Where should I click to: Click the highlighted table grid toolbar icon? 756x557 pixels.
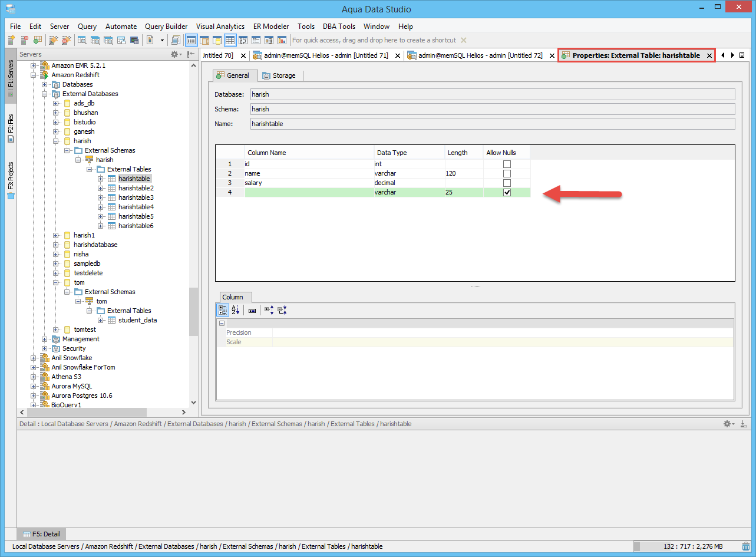pyautogui.click(x=230, y=40)
